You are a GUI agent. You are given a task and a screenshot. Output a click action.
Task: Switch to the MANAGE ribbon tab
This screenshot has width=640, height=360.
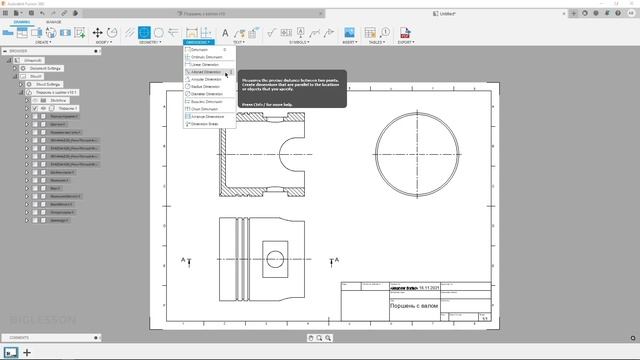click(53, 22)
